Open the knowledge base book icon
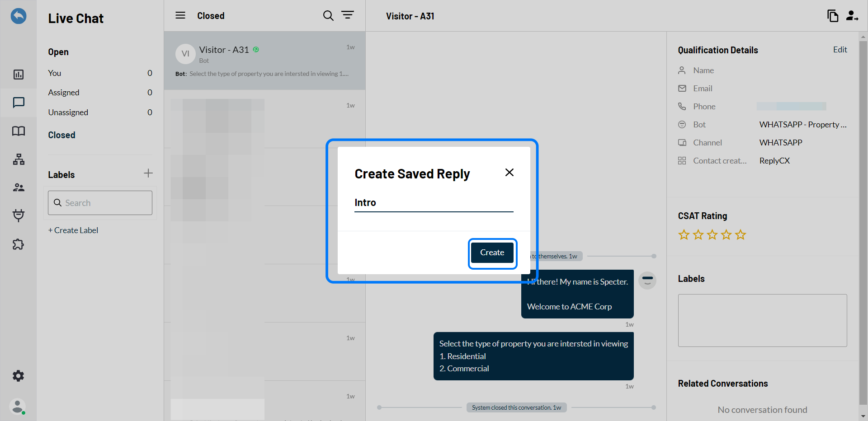The image size is (868, 421). (19, 131)
